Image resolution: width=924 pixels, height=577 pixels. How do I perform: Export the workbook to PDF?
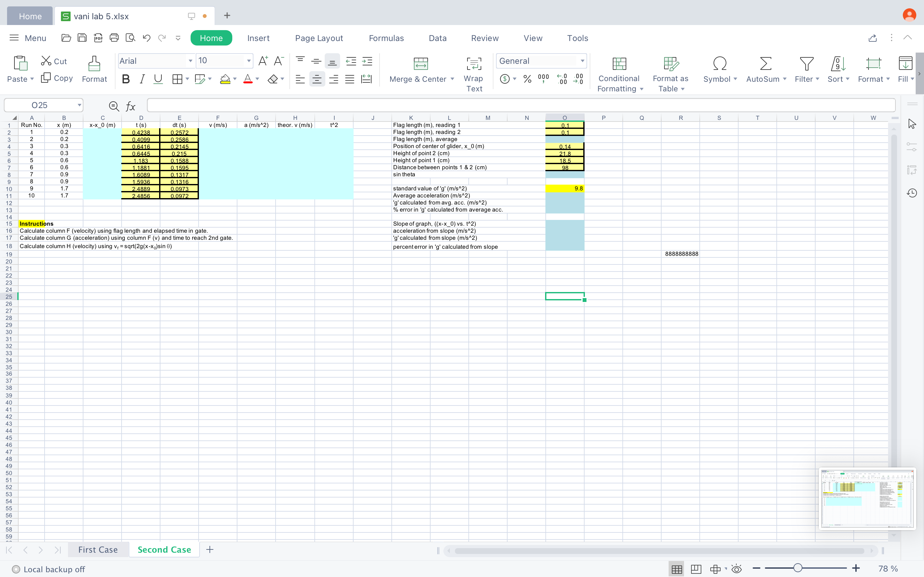coord(98,38)
